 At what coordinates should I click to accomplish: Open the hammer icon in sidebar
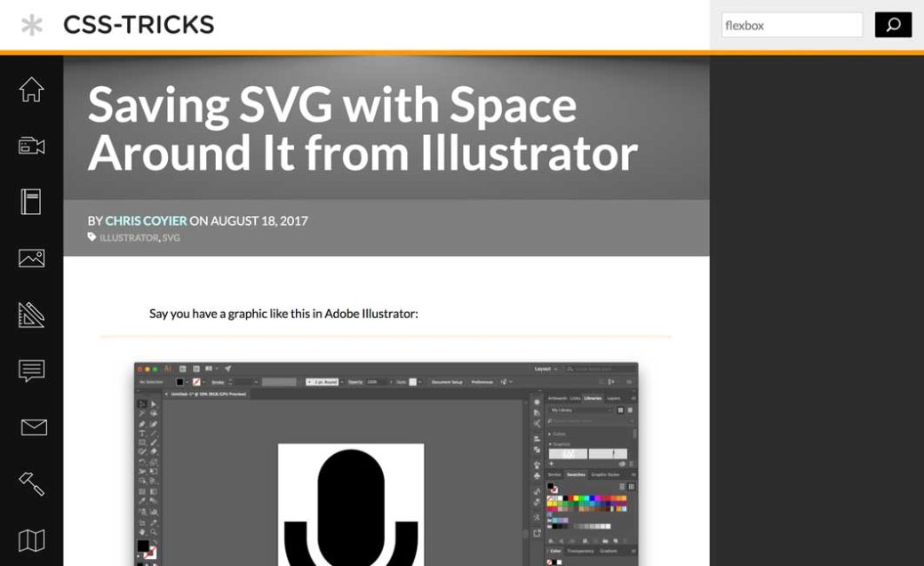[31, 483]
